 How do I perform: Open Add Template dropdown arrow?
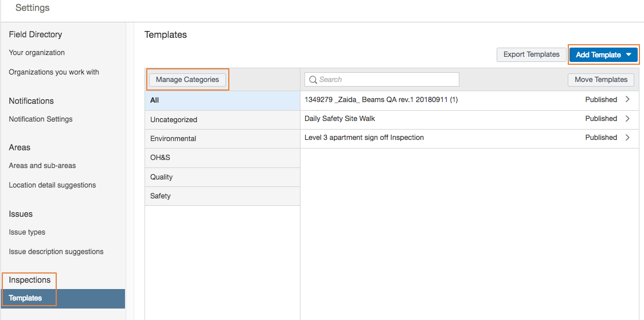click(629, 55)
